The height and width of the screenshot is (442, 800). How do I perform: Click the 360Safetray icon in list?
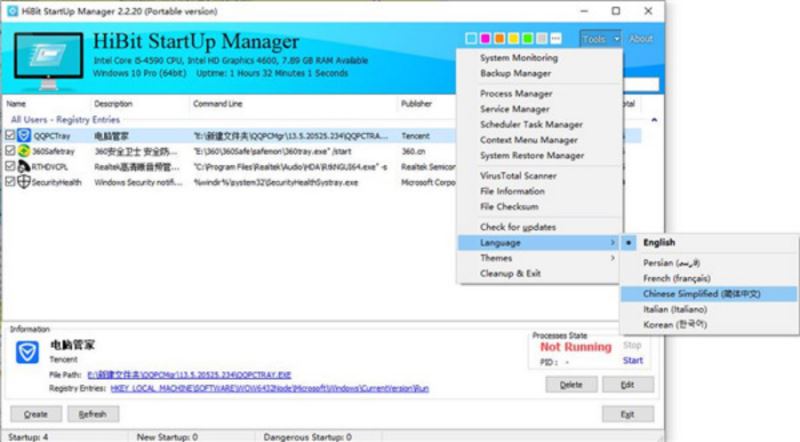point(24,151)
